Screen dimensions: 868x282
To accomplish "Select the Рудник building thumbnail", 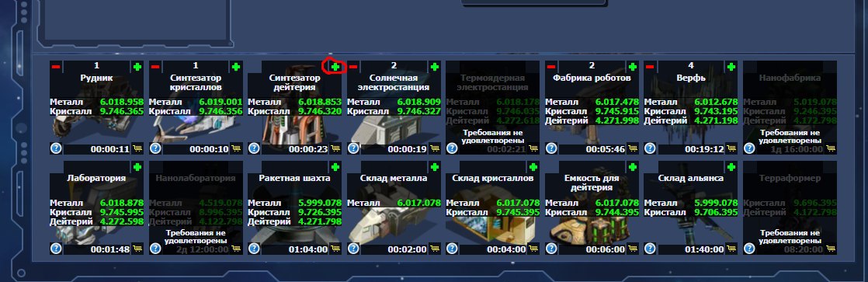I will [96, 108].
